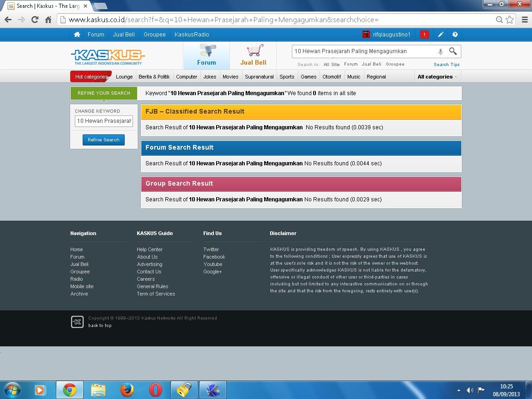Open Twitter link under Find Us

[x=211, y=249]
